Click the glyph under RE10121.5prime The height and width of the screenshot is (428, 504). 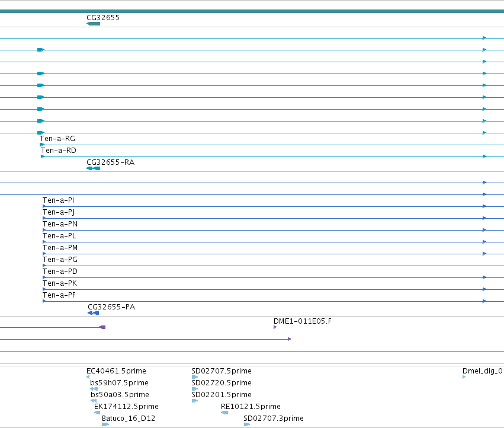[x=224, y=413]
